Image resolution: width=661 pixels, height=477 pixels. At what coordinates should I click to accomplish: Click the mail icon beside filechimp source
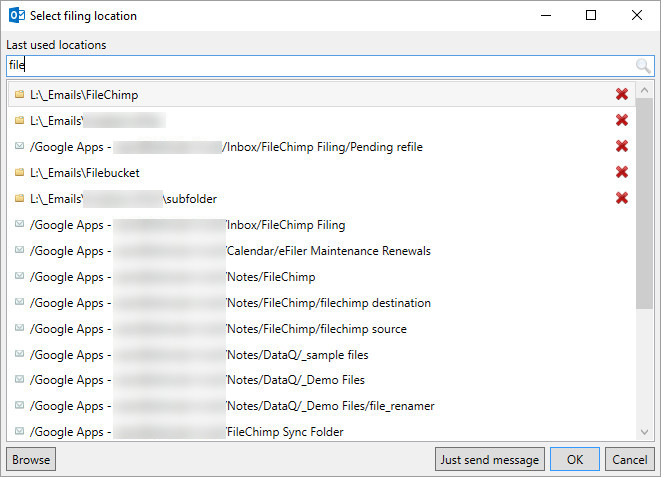[19, 328]
